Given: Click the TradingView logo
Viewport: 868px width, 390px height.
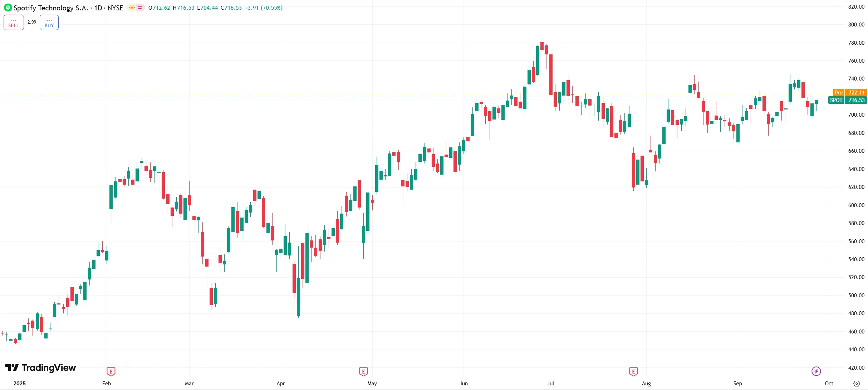Looking at the screenshot, I should tap(40, 368).
